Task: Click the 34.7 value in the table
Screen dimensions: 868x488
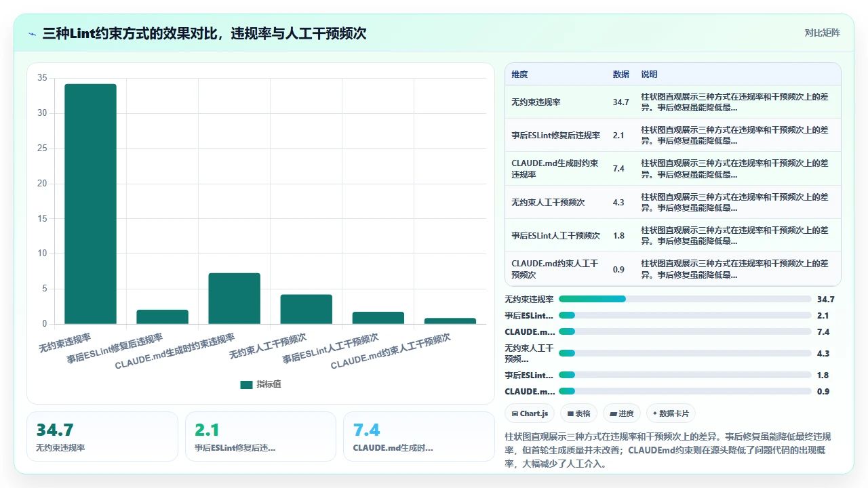Action: point(620,102)
